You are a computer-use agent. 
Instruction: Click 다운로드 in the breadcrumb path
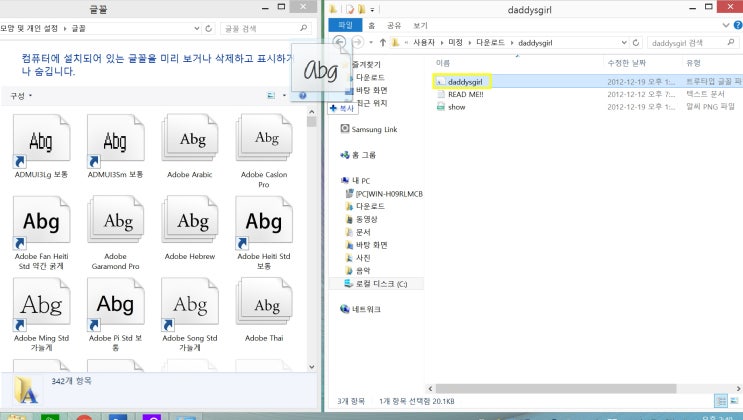tap(490, 43)
